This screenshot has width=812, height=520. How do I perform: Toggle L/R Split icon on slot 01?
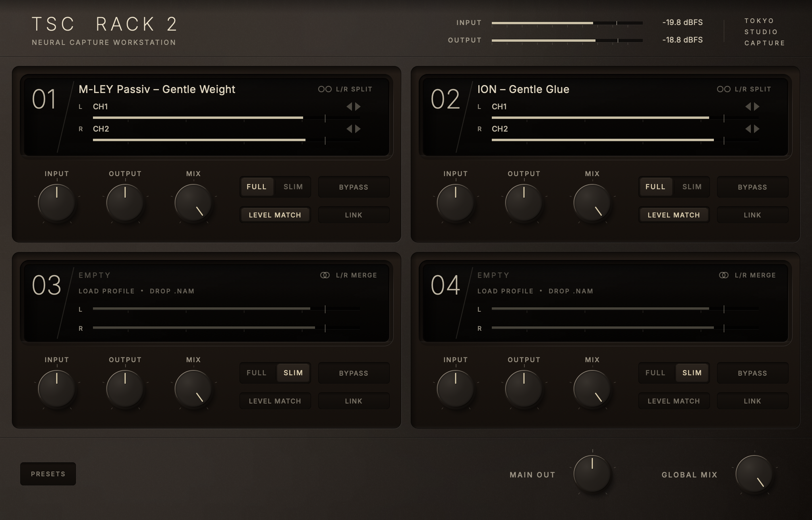(325, 89)
